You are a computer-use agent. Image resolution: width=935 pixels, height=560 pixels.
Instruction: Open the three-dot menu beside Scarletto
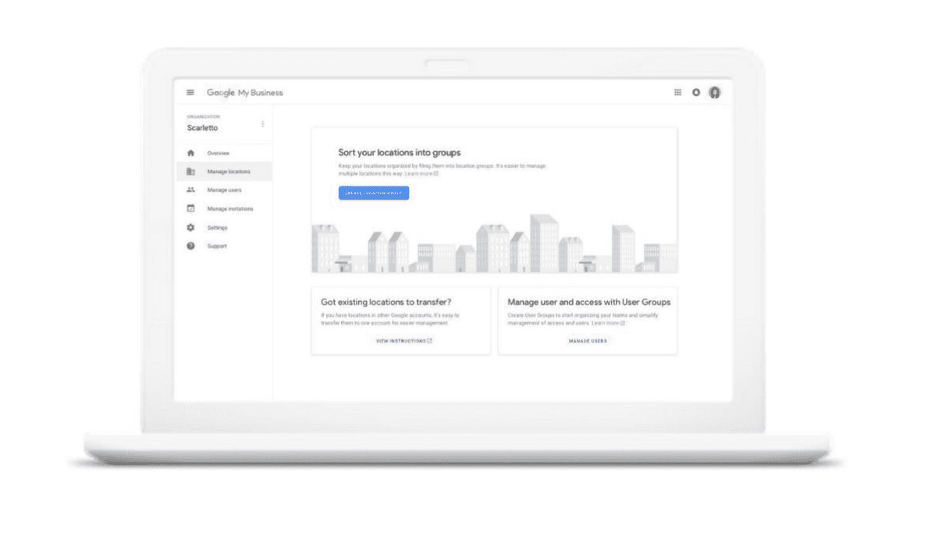tap(262, 124)
